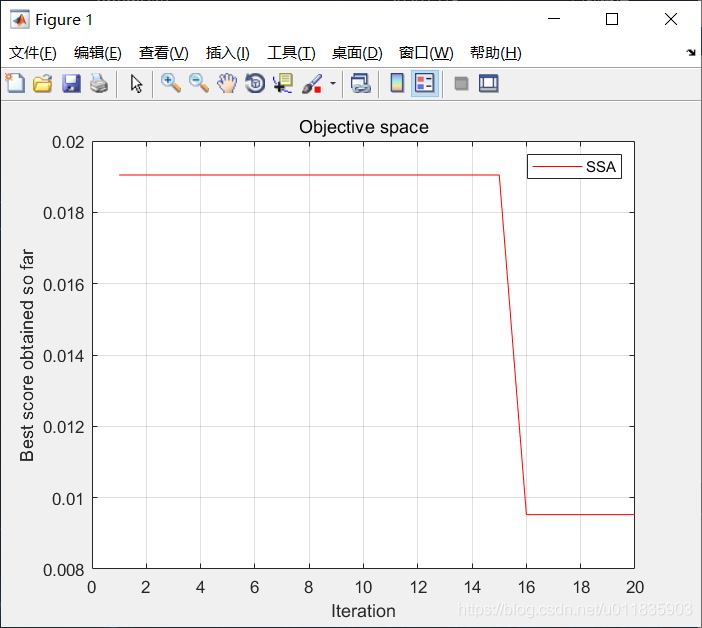This screenshot has height=628, width=702.
Task: Click the Link Plot icon
Action: coord(361,83)
